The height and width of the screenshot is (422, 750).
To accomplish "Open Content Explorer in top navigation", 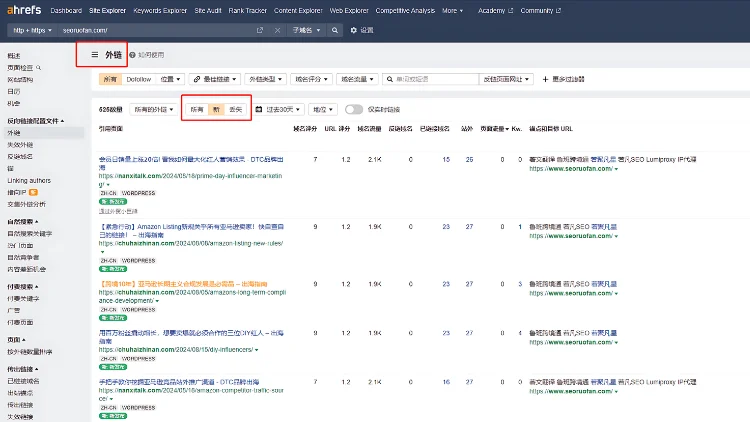I will 298,11.
